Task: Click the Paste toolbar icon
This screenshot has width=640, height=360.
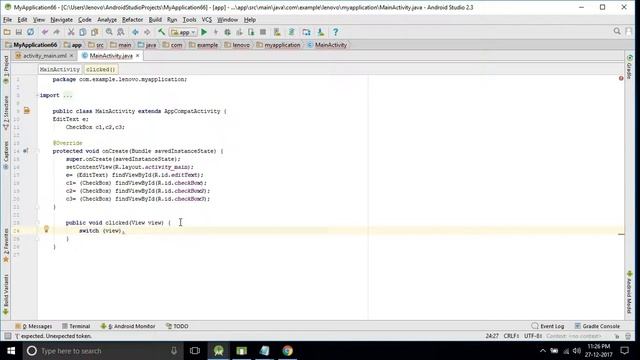Action: [95, 32]
